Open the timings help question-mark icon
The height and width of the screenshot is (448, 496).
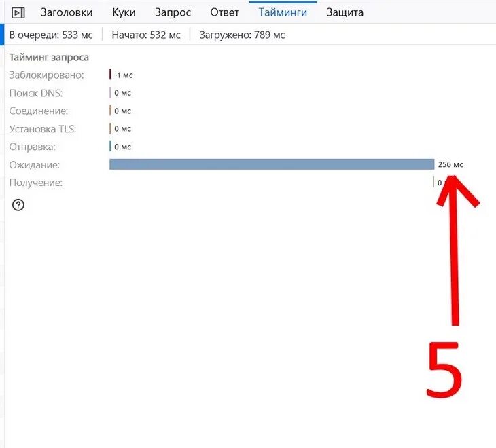(x=18, y=205)
